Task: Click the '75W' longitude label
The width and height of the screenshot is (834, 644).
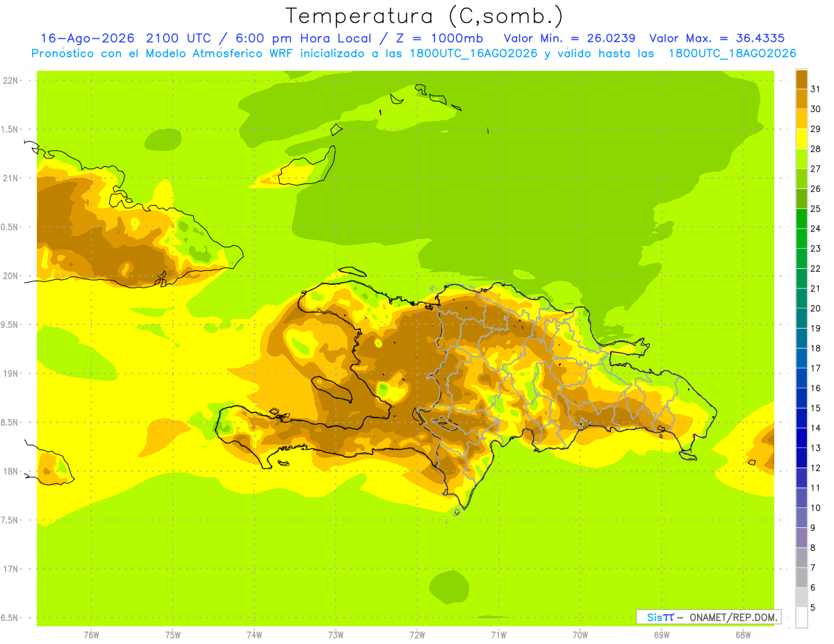Action: [173, 634]
